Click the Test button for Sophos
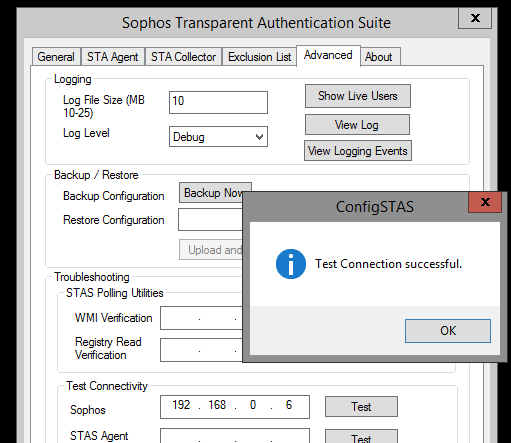 pyautogui.click(x=361, y=407)
